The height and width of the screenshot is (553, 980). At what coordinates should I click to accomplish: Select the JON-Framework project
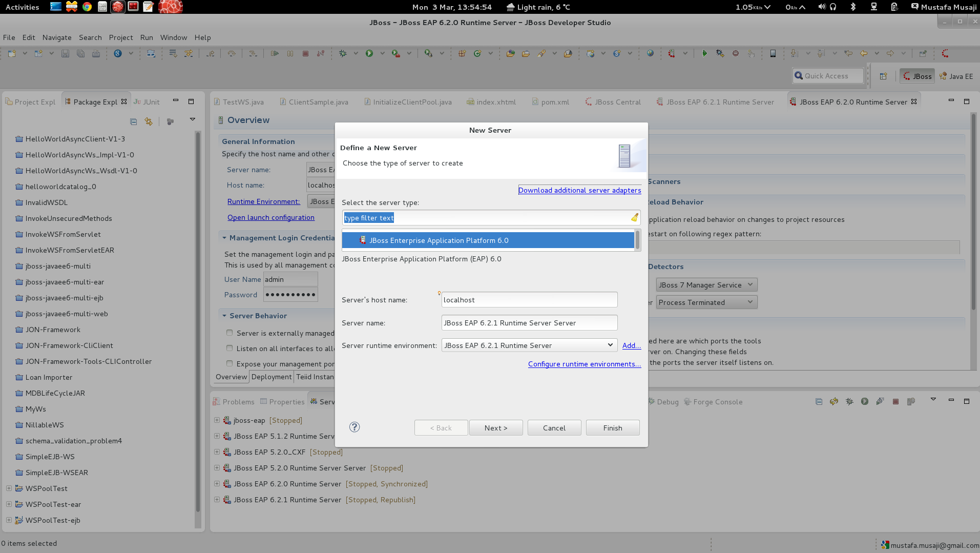tap(53, 330)
